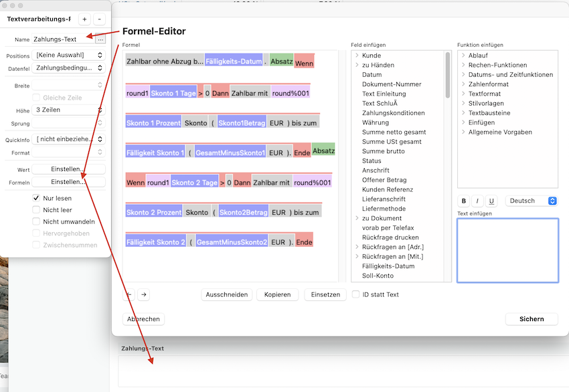Select Dokument-Nummer in the field list

pos(392,84)
